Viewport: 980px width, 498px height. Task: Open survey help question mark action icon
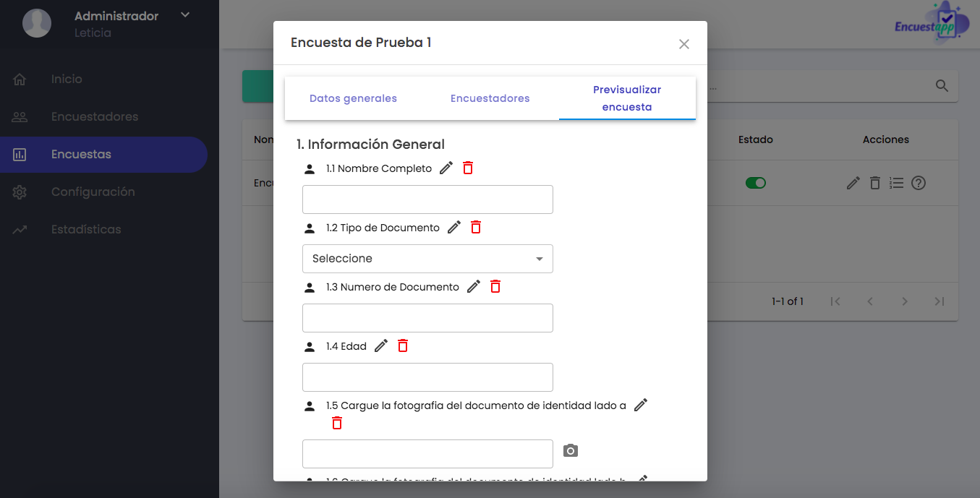(919, 183)
